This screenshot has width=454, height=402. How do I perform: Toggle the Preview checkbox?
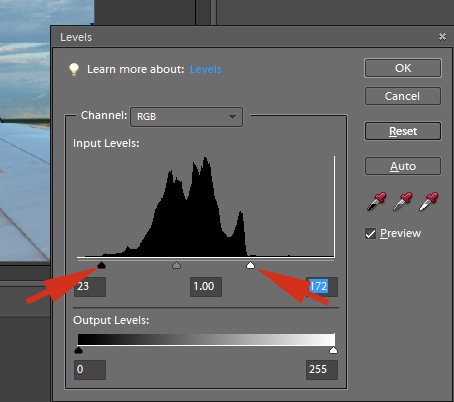coord(370,233)
